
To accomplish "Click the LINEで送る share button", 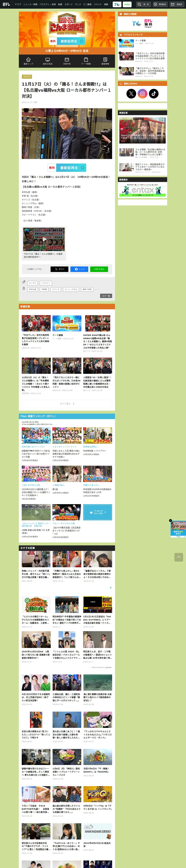I will tap(99, 269).
